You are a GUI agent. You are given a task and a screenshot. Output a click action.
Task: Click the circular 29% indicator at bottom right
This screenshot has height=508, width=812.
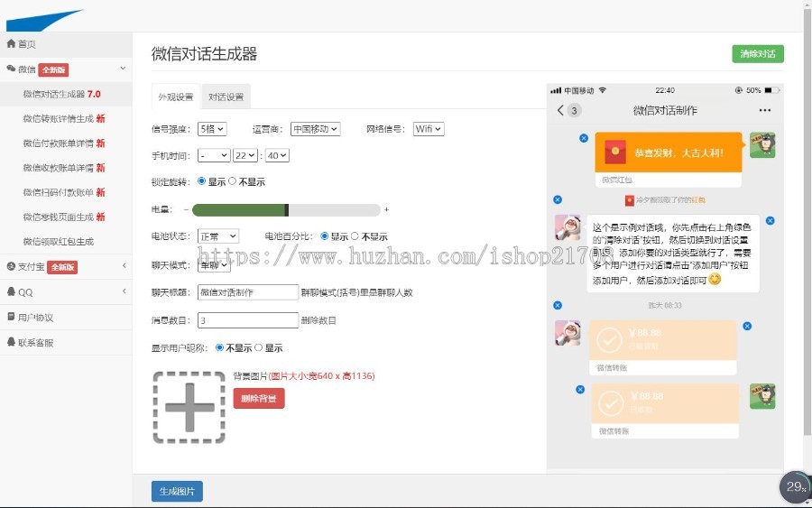796,486
